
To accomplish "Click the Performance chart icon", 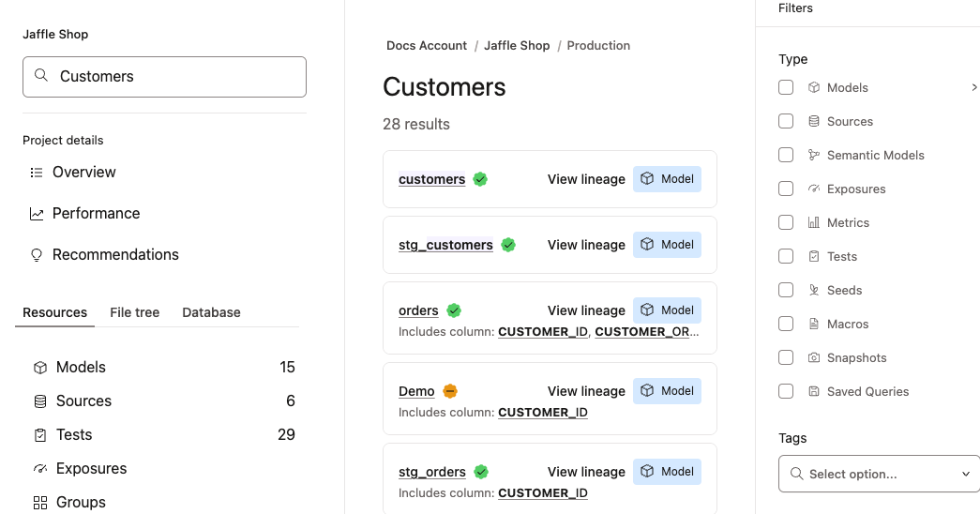I will [37, 214].
